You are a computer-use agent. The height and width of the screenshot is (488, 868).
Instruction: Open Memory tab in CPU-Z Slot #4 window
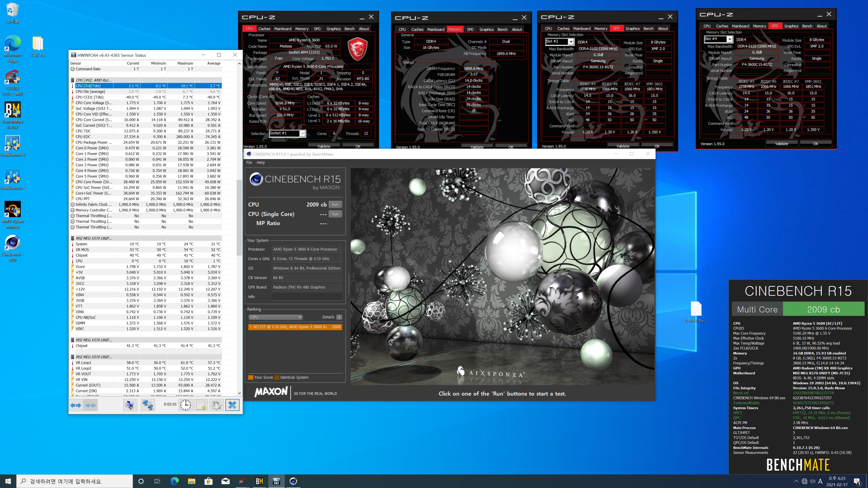[759, 26]
